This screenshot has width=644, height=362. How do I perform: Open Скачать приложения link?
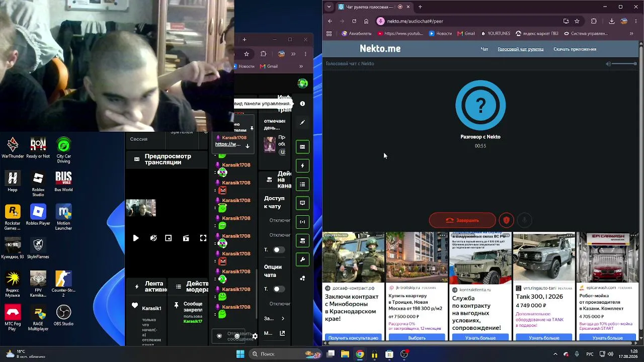point(575,49)
